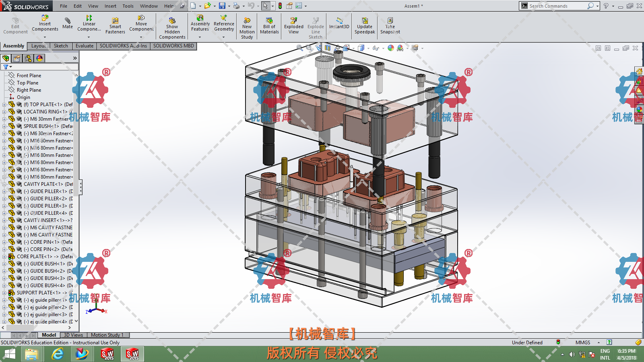Select GUIDE BUSH<3> component

(47, 278)
